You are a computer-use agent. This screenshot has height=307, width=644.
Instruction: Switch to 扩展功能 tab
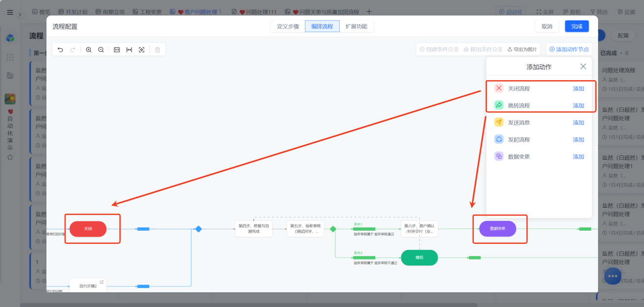click(x=356, y=26)
